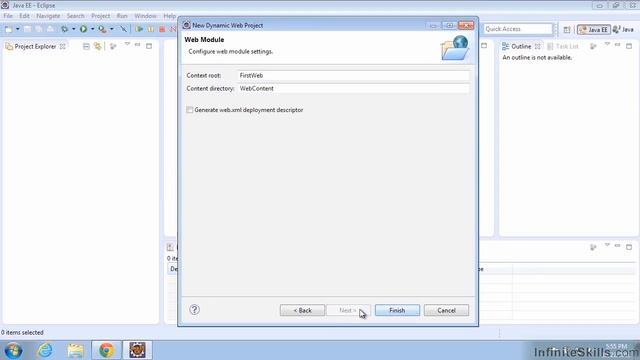Click the Finish button
Screen dimensions: 640x360
click(x=397, y=310)
